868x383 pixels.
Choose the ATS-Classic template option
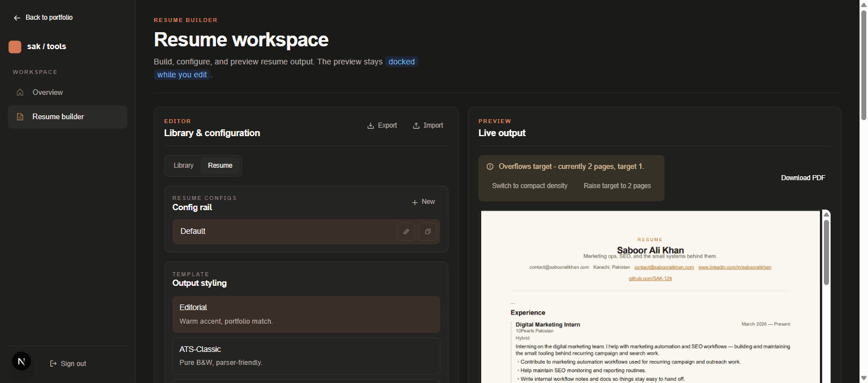306,355
